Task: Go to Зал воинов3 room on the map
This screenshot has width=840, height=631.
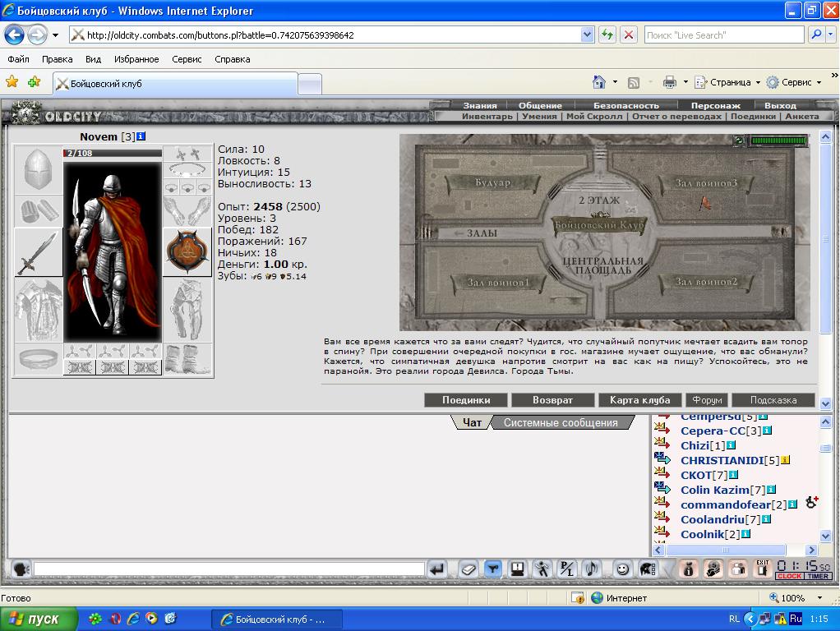Action: click(x=705, y=183)
